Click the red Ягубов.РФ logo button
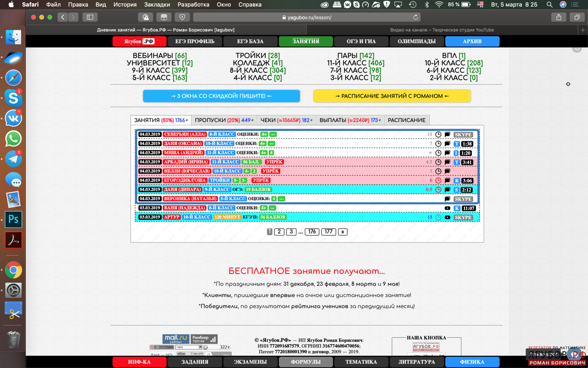 pyautogui.click(x=139, y=41)
